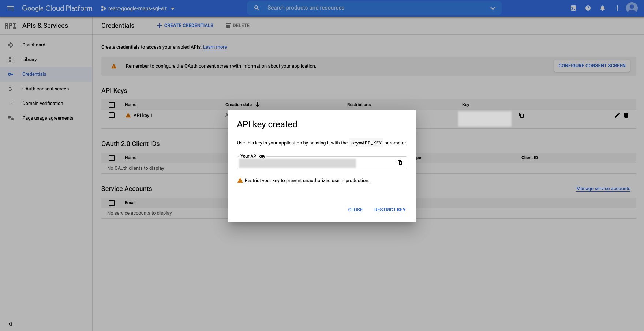Open the hamburger navigation menu
The width and height of the screenshot is (644, 331).
pos(11,8)
